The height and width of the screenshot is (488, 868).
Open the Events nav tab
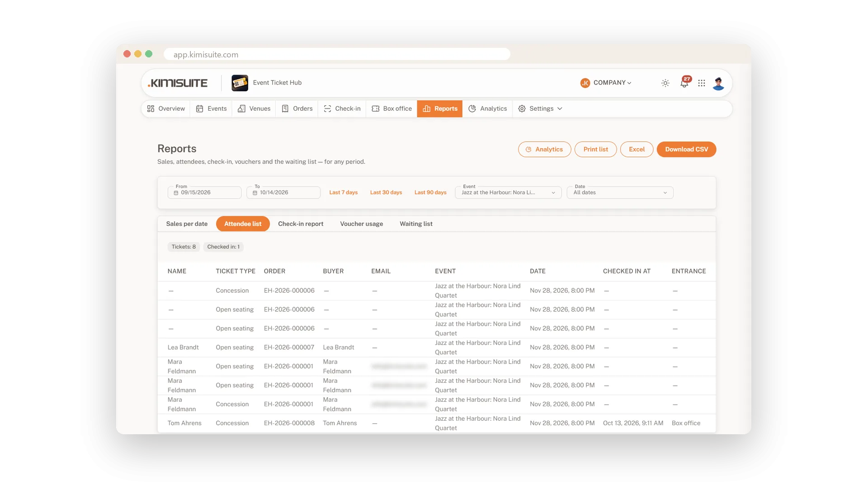click(211, 109)
